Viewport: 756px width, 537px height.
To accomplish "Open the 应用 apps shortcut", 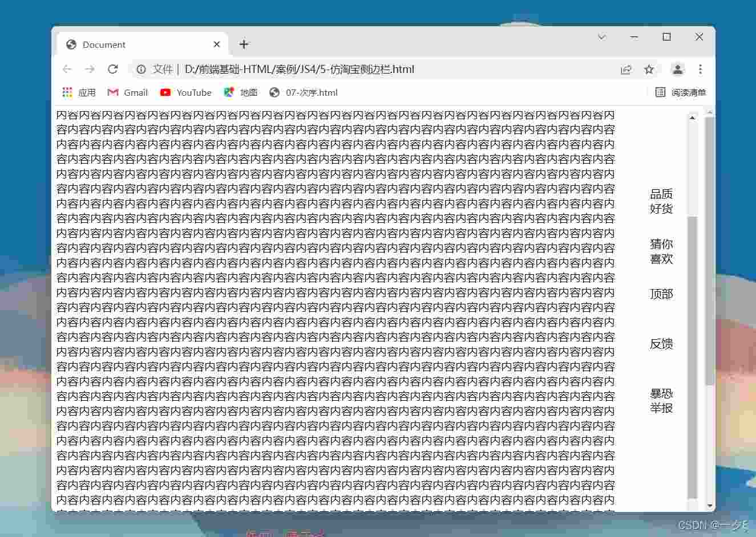I will [x=79, y=92].
